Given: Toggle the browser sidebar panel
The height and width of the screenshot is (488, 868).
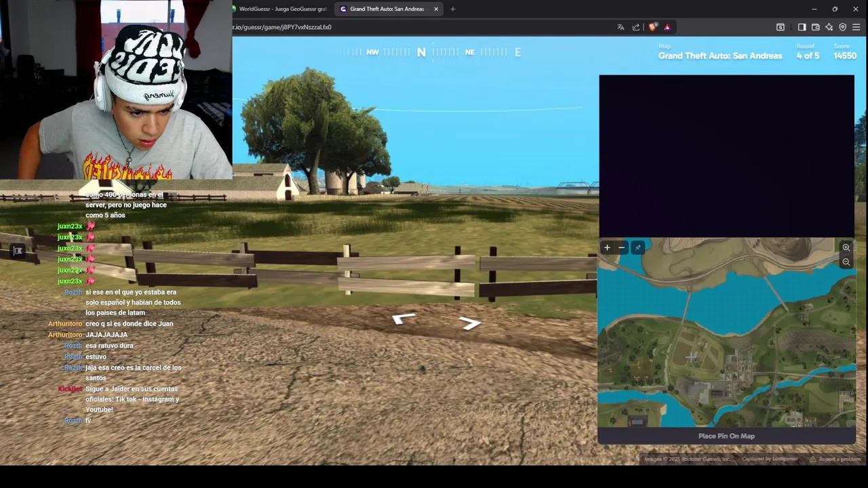Looking at the screenshot, I should pos(802,27).
